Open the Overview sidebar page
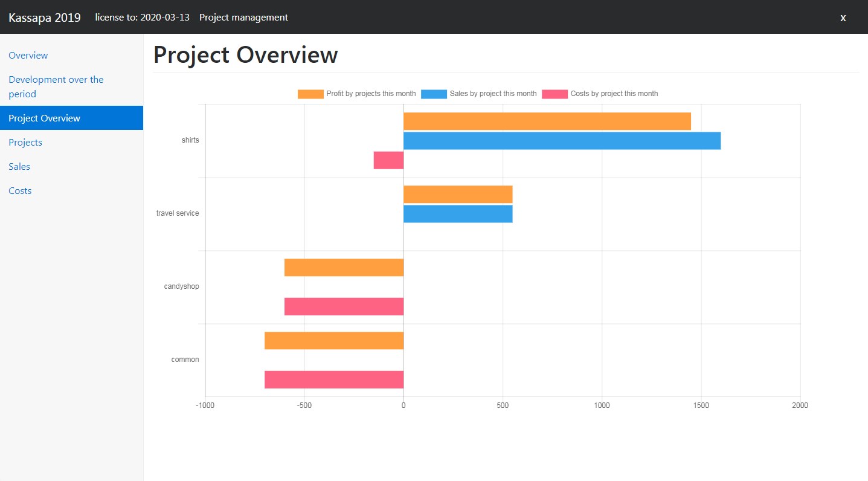868x481 pixels. [x=28, y=56]
